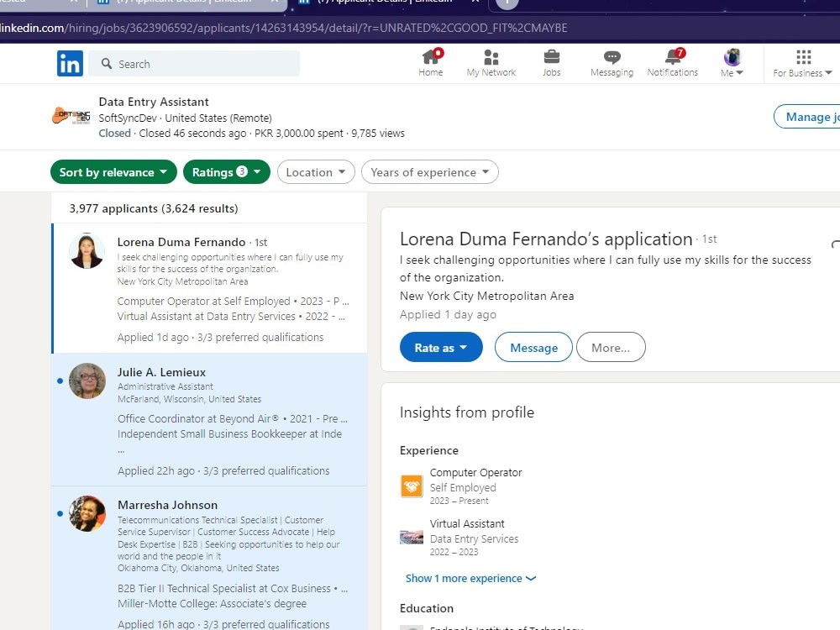Screen dimensions: 840x630
Task: Click 'Applied 22h ago' text for Julie
Action: [156, 471]
